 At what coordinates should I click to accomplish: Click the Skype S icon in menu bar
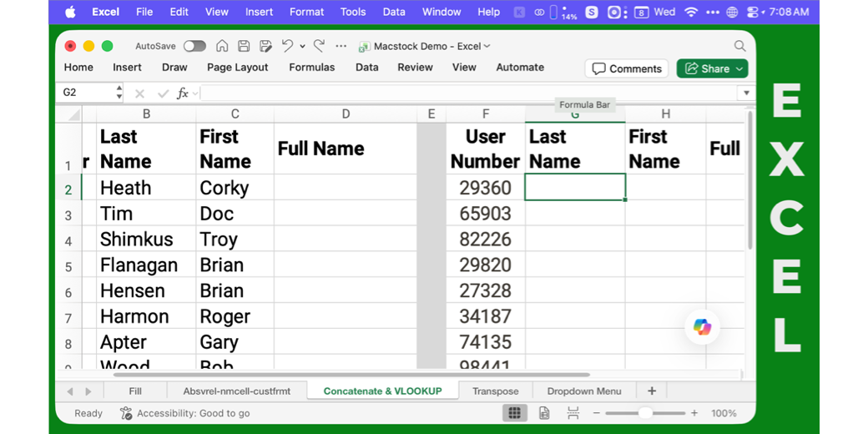(592, 12)
